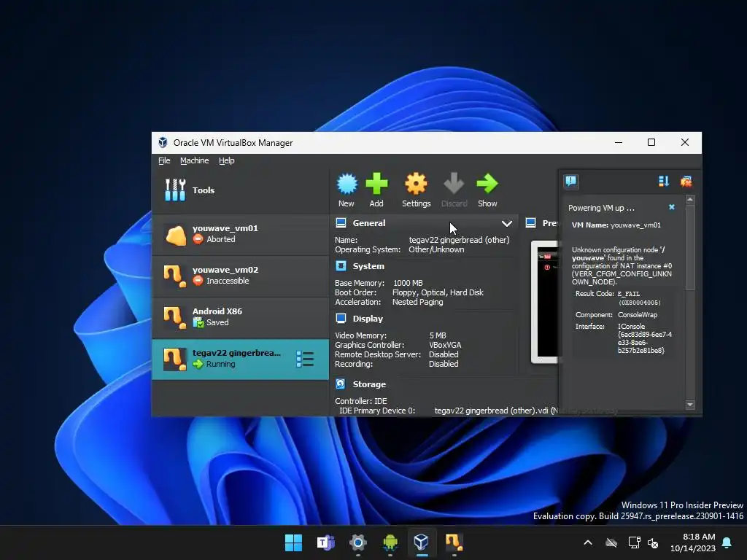Show hidden icons in system tray

[588, 542]
